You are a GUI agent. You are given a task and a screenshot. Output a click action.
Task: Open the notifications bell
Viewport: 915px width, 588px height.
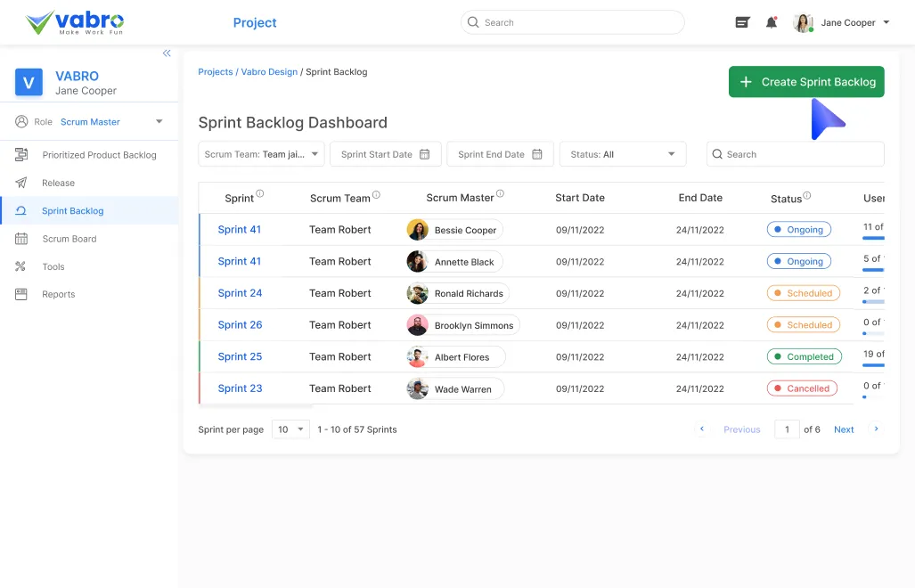tap(772, 21)
